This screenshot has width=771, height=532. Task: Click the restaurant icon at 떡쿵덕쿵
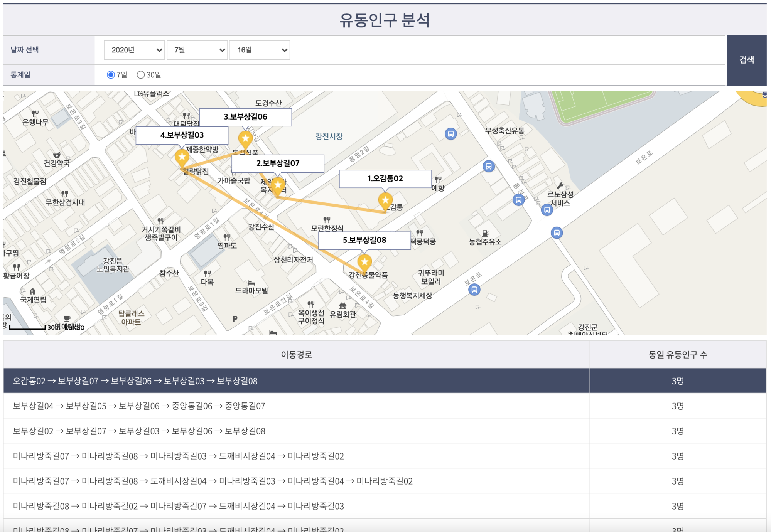pyautogui.click(x=420, y=233)
